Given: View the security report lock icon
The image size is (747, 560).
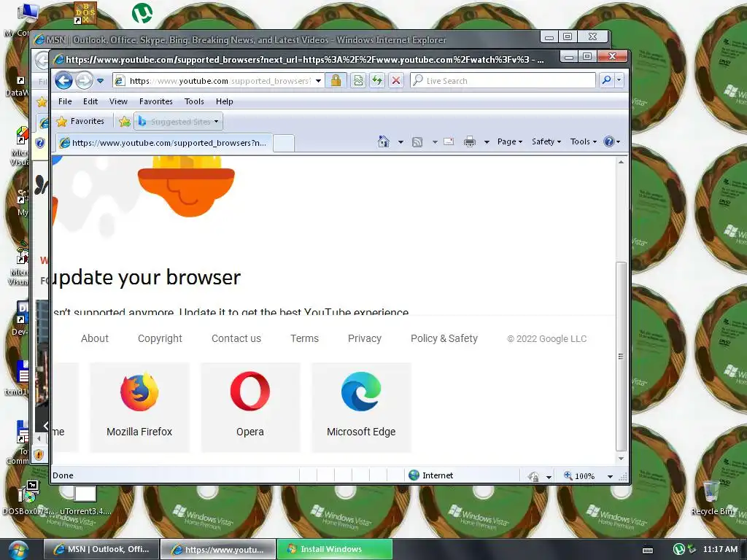Looking at the screenshot, I should tap(336, 80).
